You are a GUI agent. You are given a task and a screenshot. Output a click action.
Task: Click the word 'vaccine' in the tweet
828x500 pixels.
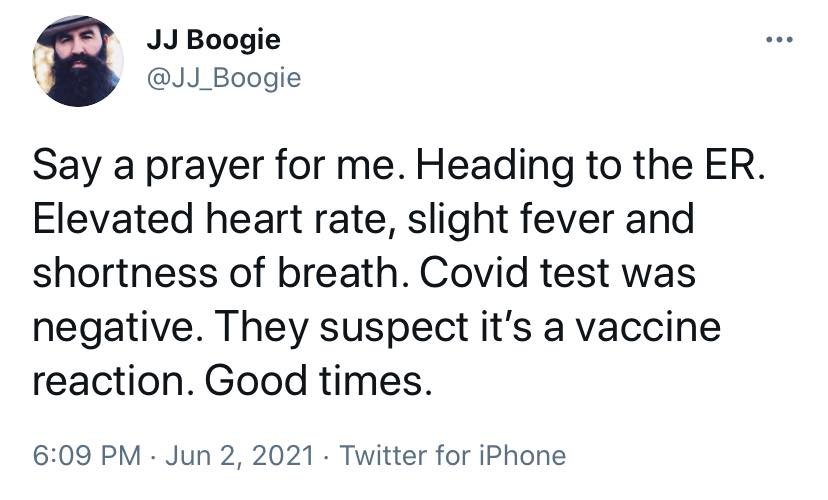tap(648, 327)
